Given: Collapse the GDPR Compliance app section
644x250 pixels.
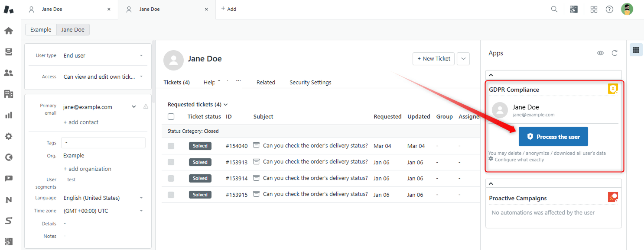Looking at the screenshot, I should [x=491, y=75].
